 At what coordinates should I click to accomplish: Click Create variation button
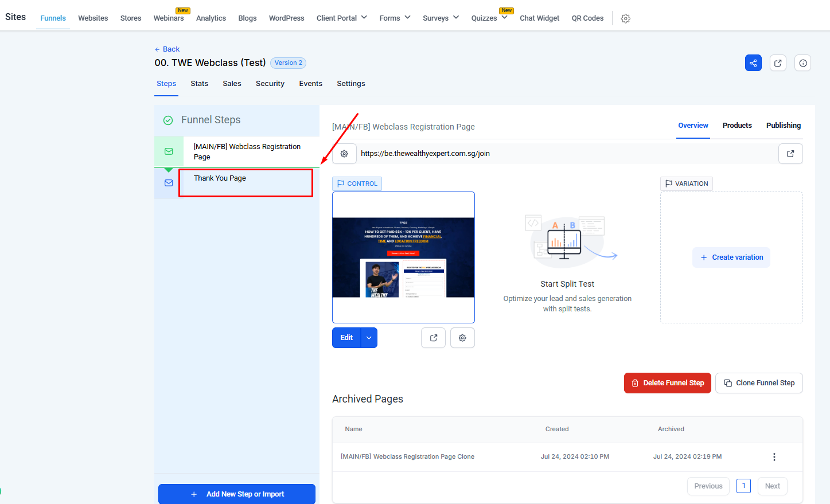(731, 257)
